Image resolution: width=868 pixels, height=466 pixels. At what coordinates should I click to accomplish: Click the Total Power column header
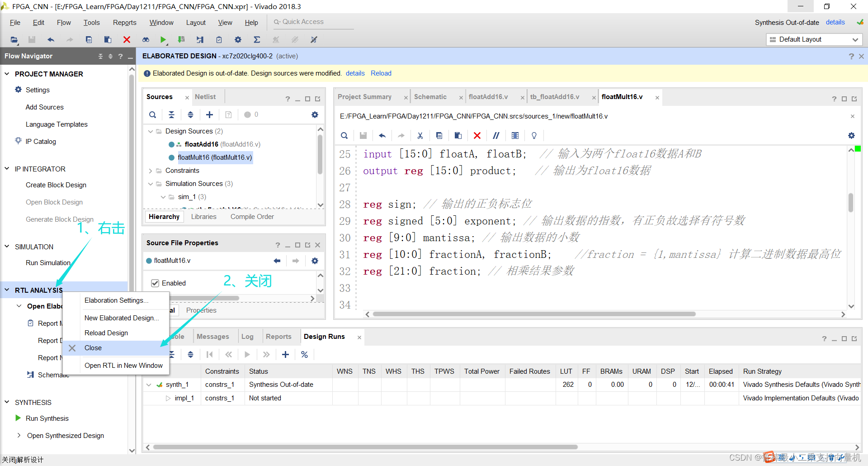point(481,371)
